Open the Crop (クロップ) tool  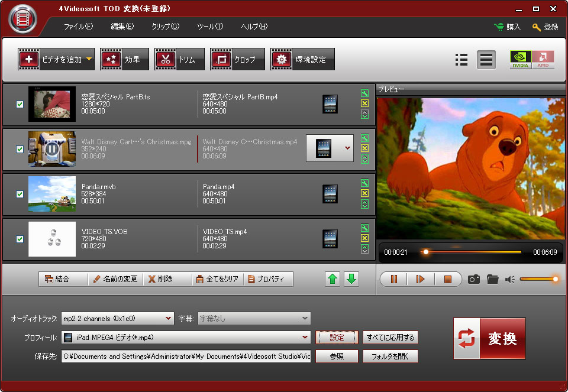237,60
